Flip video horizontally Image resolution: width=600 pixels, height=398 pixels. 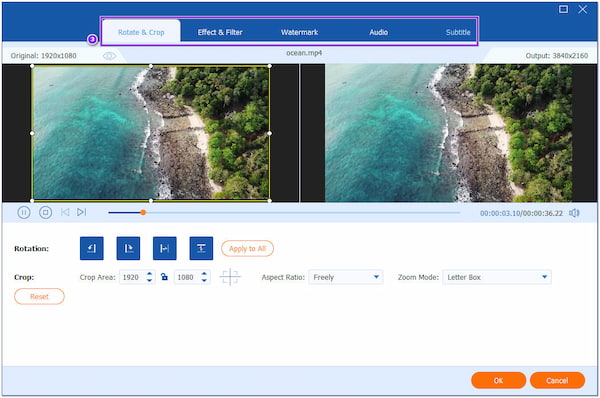pos(165,248)
